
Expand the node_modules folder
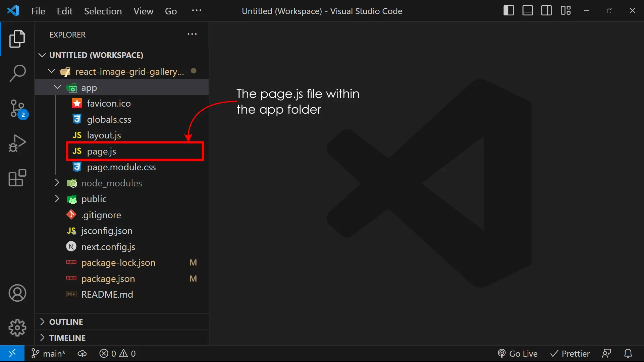tap(57, 183)
